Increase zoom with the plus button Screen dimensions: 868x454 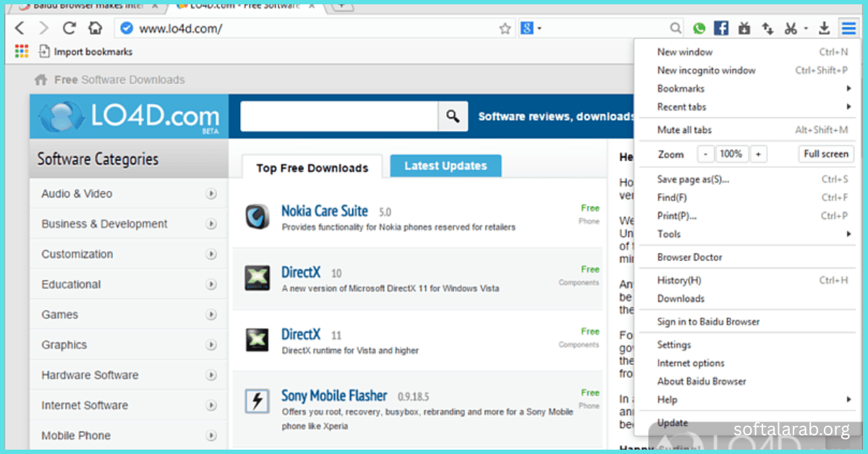click(758, 154)
